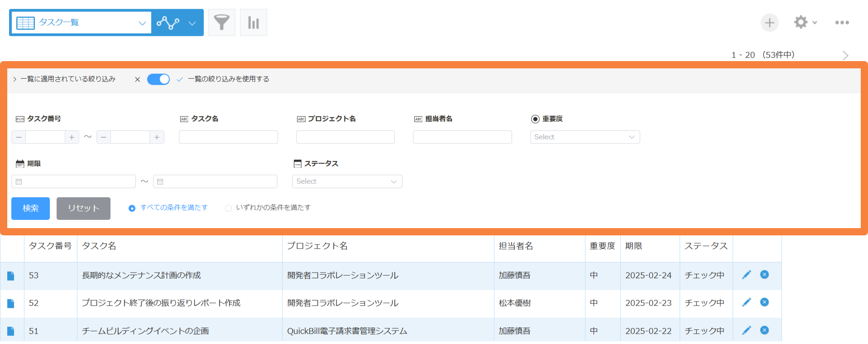Open record details for task 51
This screenshot has width=868, height=344.
tap(11, 331)
